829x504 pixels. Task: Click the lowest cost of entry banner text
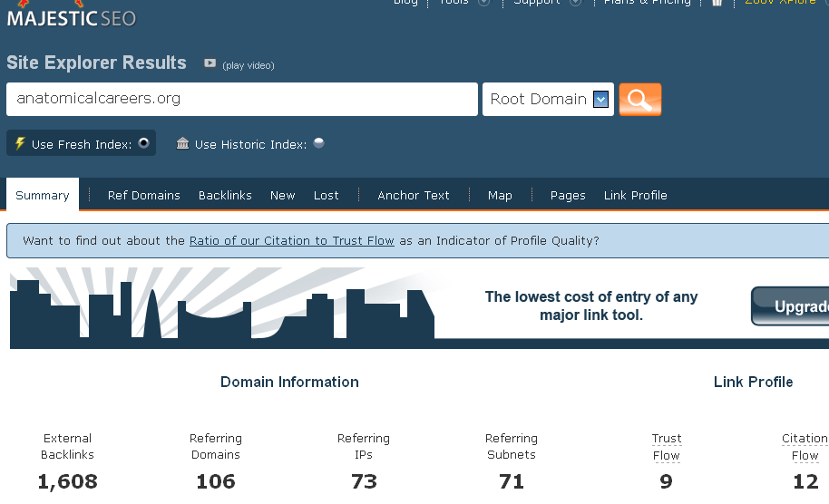591,305
